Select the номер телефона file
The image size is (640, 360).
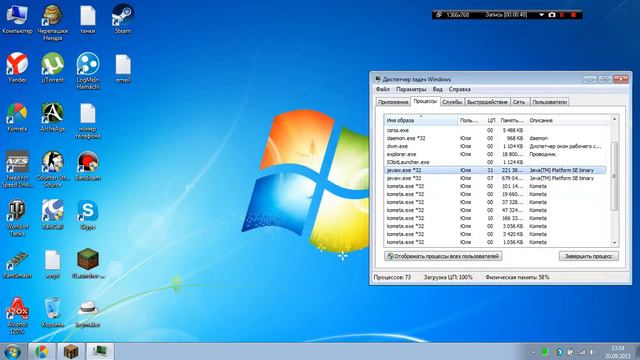point(88,121)
